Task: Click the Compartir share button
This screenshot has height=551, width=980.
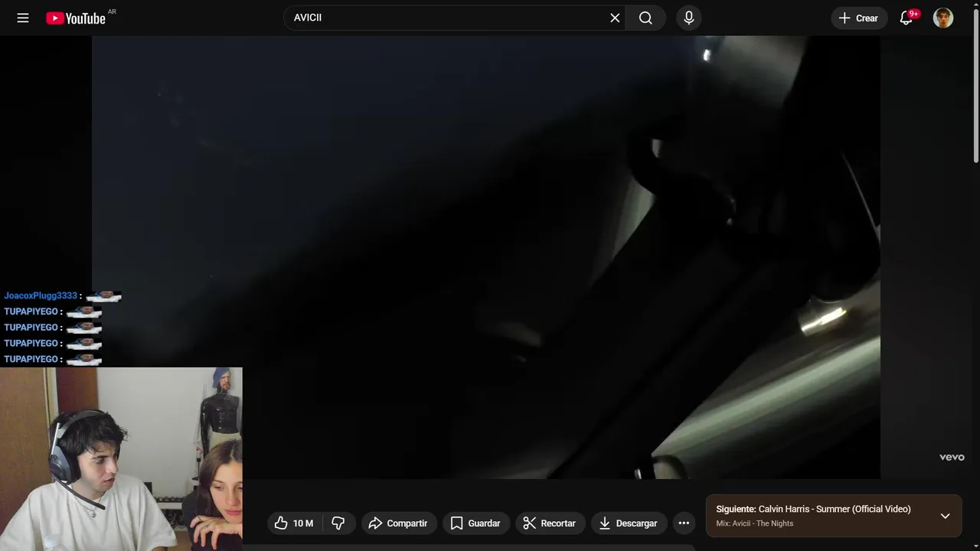Action: click(399, 523)
